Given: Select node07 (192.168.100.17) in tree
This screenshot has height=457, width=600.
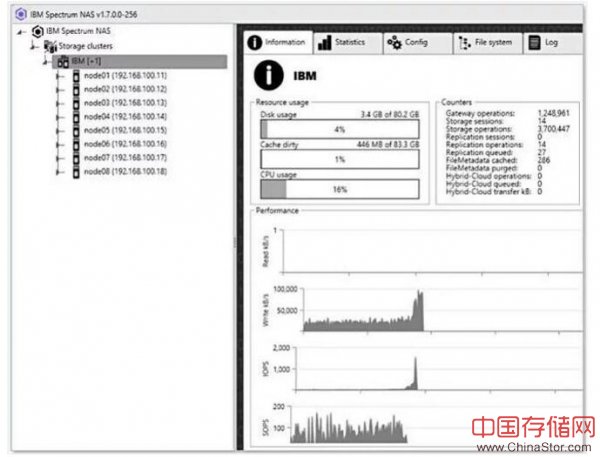Looking at the screenshot, I should click(x=124, y=157).
